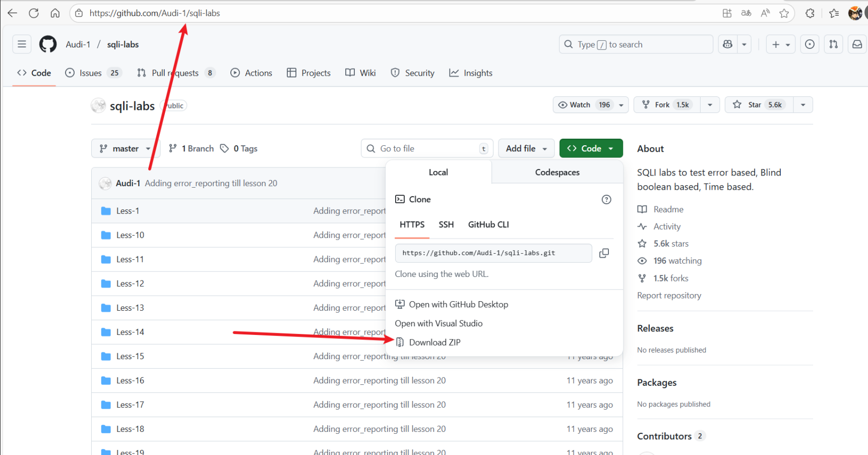The height and width of the screenshot is (455, 868).
Task: Open browser extensions puzzle icon
Action: (810, 13)
